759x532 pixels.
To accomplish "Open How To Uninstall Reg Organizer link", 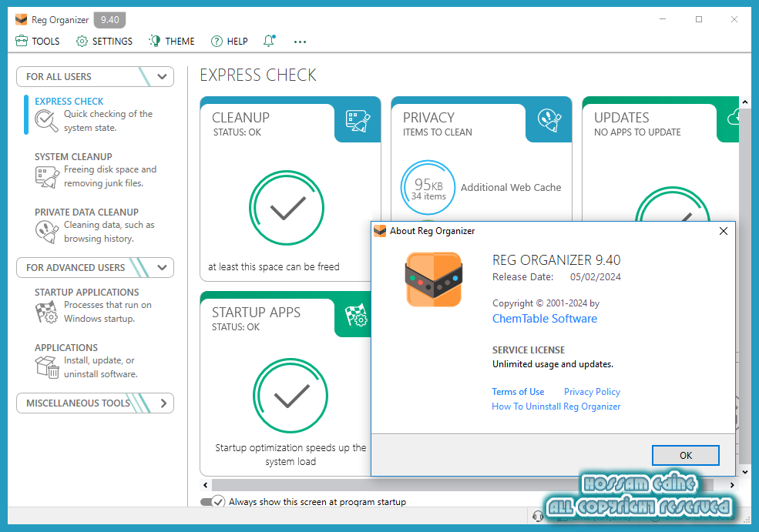I will (x=556, y=407).
